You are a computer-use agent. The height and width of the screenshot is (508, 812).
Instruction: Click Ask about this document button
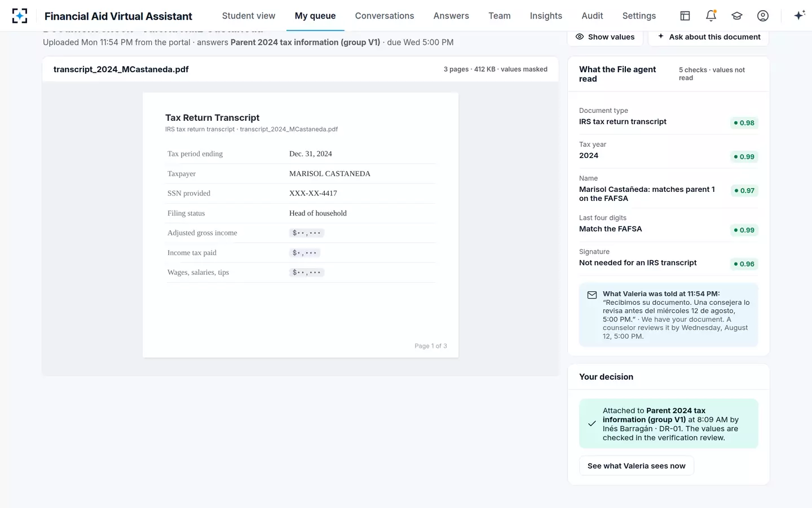coord(708,37)
